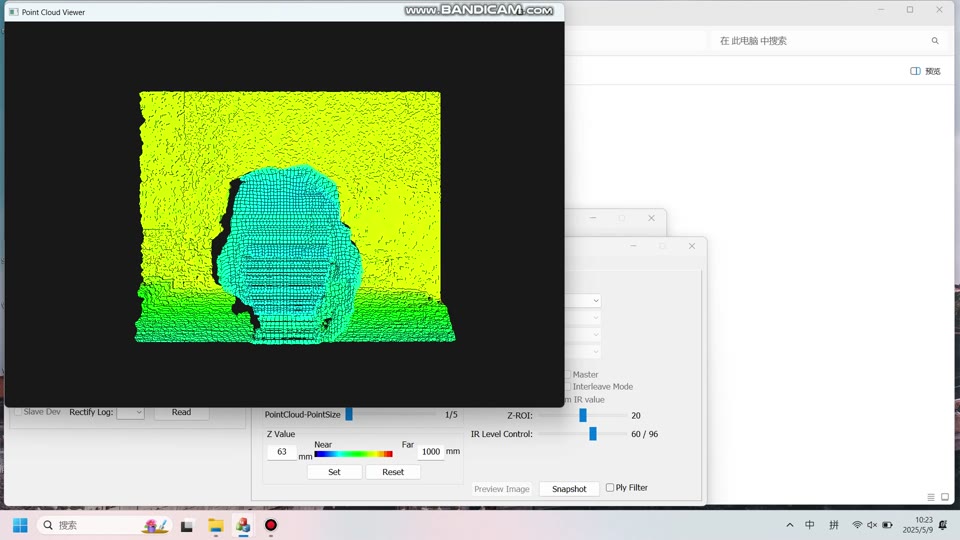
Task: Switch Explorer to details list view
Action: point(931,497)
